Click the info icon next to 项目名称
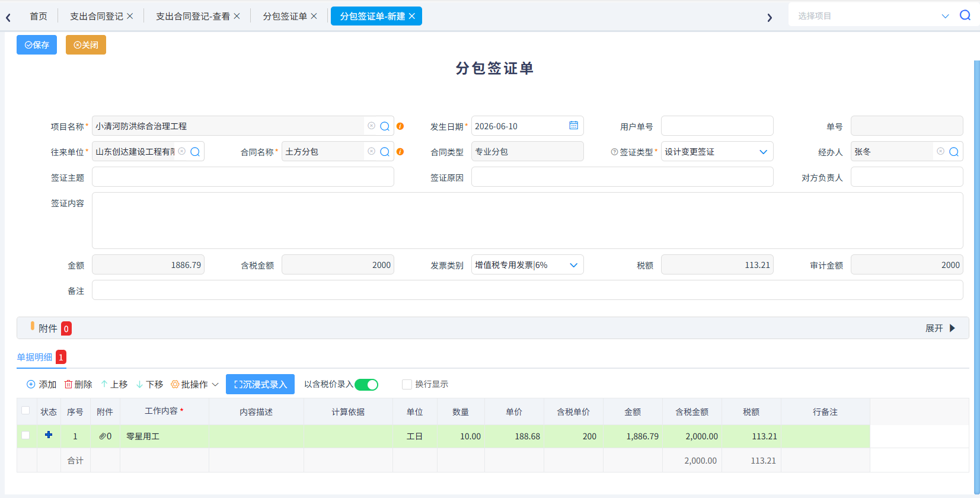980x498 pixels. (400, 126)
